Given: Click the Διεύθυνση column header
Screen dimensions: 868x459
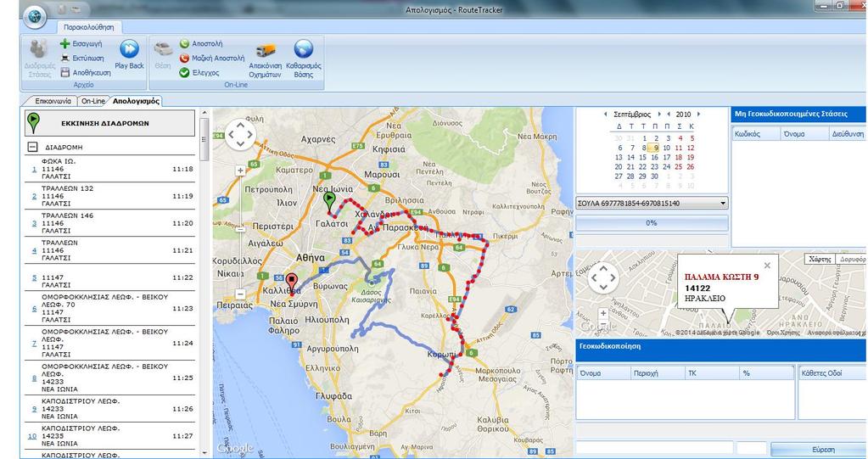Looking at the screenshot, I should (x=847, y=134).
